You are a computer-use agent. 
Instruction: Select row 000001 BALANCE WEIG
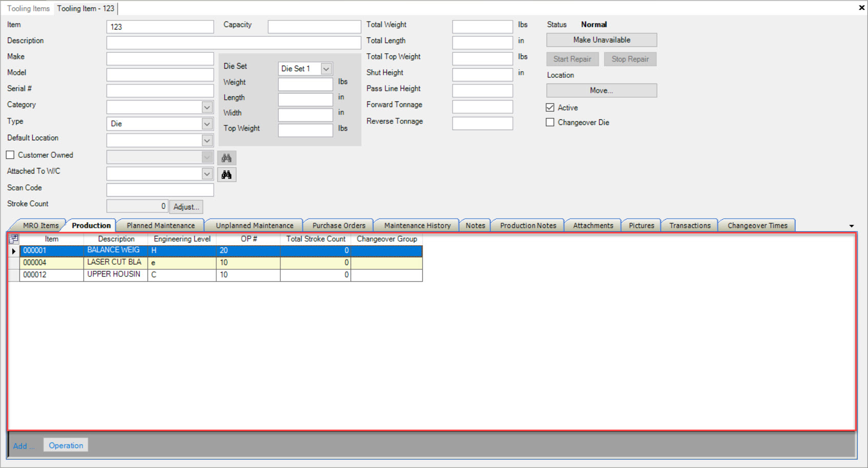click(x=221, y=250)
